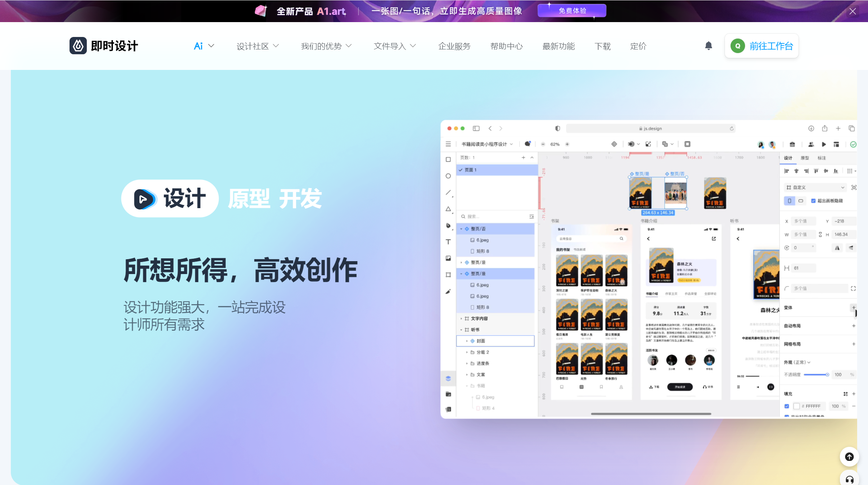868x485 pixels.
Task: Expand the 外观 (正常) blend dropdown
Action: point(797,362)
